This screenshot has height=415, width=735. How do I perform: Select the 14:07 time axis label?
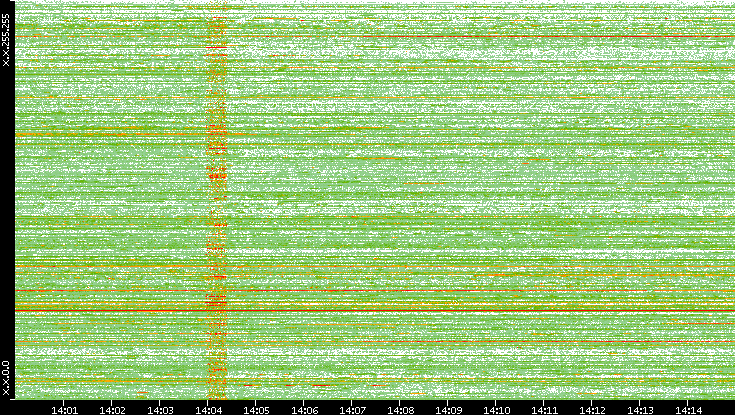click(x=352, y=410)
